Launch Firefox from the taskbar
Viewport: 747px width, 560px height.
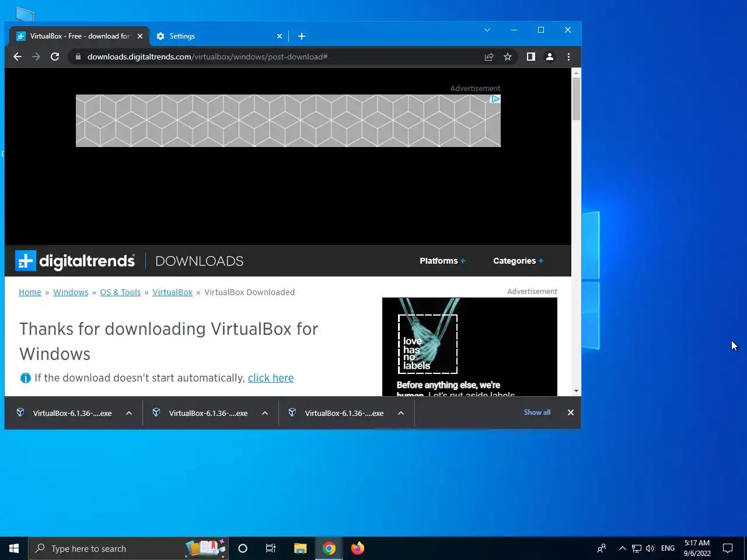point(358,548)
